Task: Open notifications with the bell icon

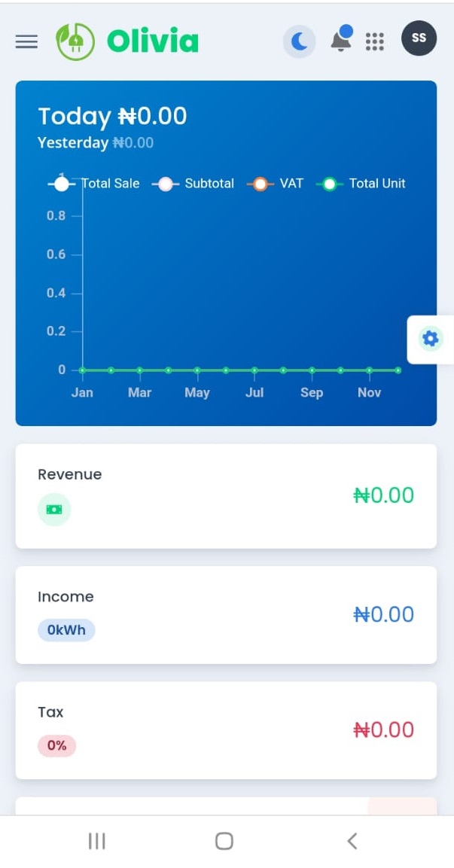Action: coord(342,39)
